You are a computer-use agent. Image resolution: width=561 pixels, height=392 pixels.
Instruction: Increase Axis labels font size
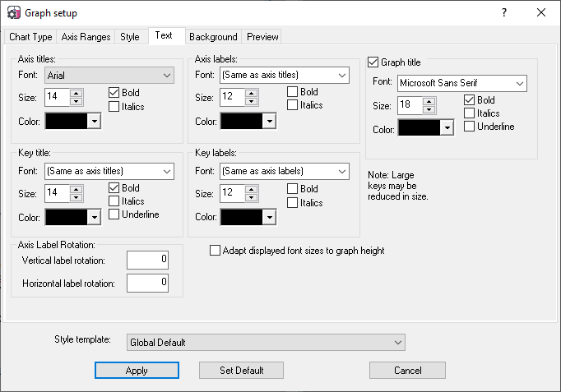pos(252,93)
